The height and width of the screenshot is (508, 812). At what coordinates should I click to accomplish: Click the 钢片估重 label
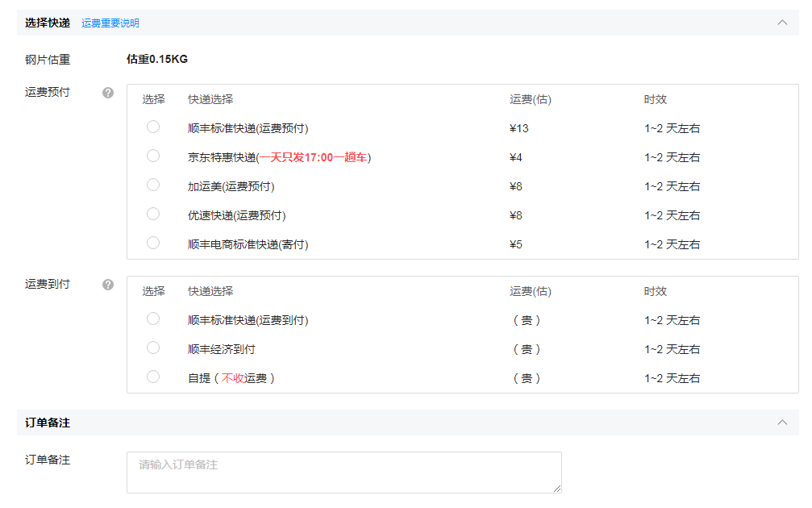click(x=47, y=60)
